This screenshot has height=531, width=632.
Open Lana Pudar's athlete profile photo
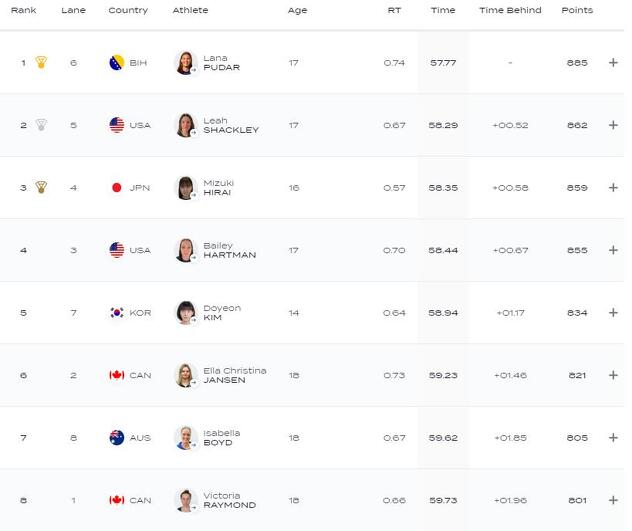coord(185,62)
